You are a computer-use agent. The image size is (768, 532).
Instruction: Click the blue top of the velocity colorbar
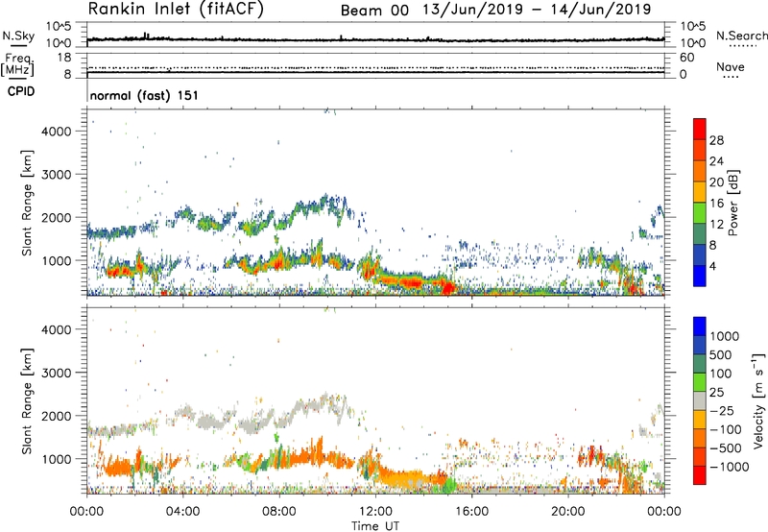click(x=700, y=326)
